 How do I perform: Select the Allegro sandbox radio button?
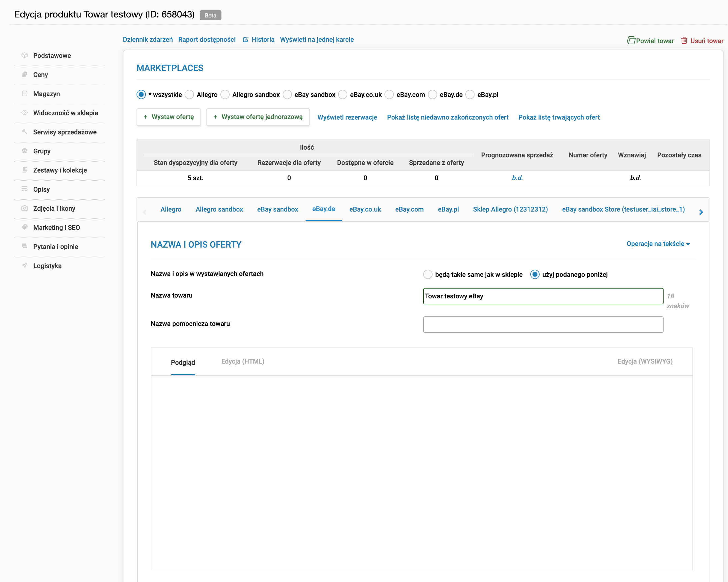point(225,94)
